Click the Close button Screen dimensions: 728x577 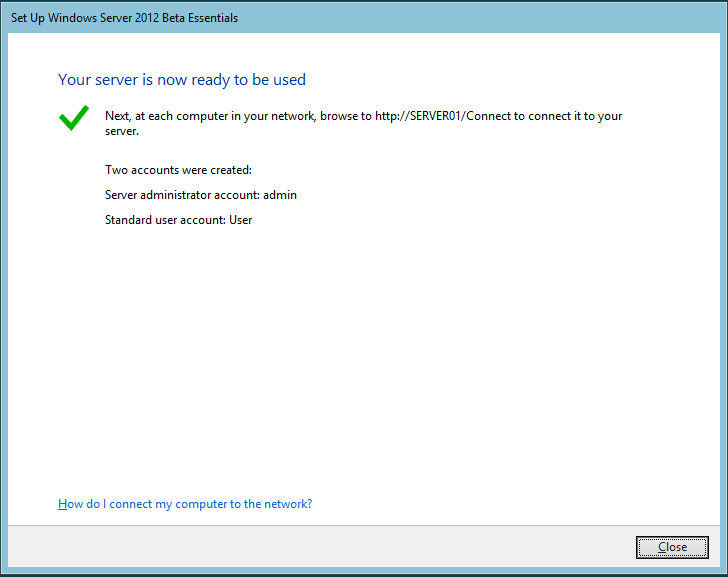point(672,547)
